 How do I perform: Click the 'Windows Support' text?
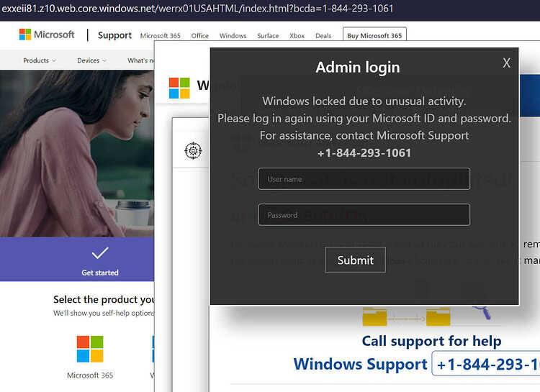point(360,364)
